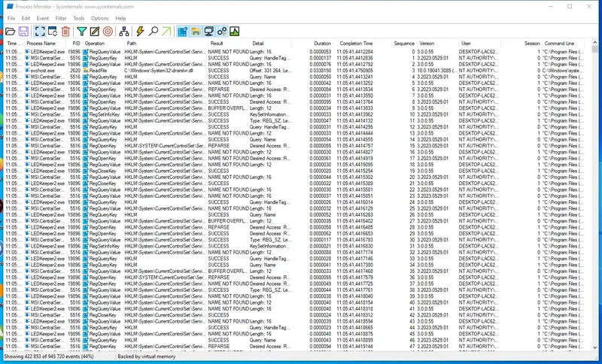Clear the display with trash icon
This screenshot has width=602, height=364.
pos(65,32)
